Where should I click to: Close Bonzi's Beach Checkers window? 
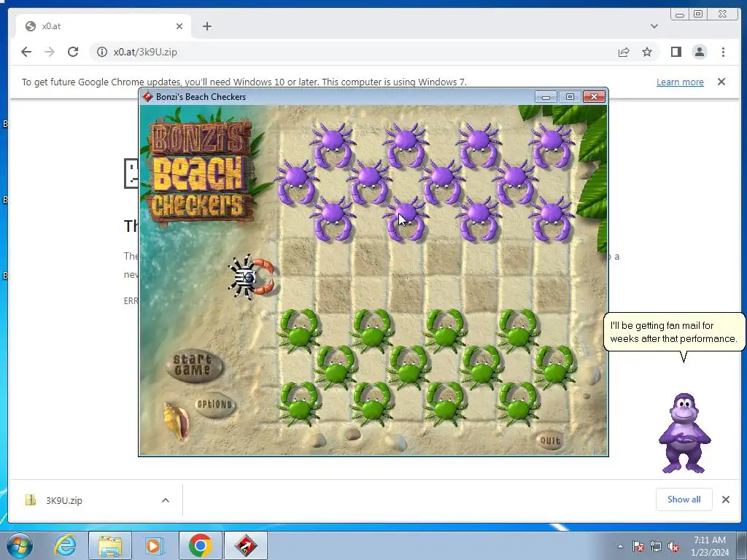(594, 97)
